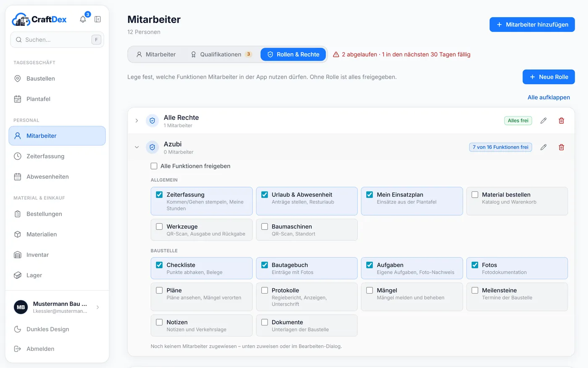Navigate to Bestellungen
Image resolution: width=588 pixels, height=368 pixels.
click(57, 214)
